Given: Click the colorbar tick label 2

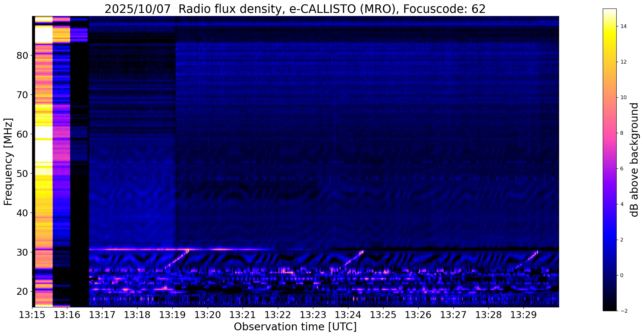Looking at the screenshot, I should coord(621,240).
